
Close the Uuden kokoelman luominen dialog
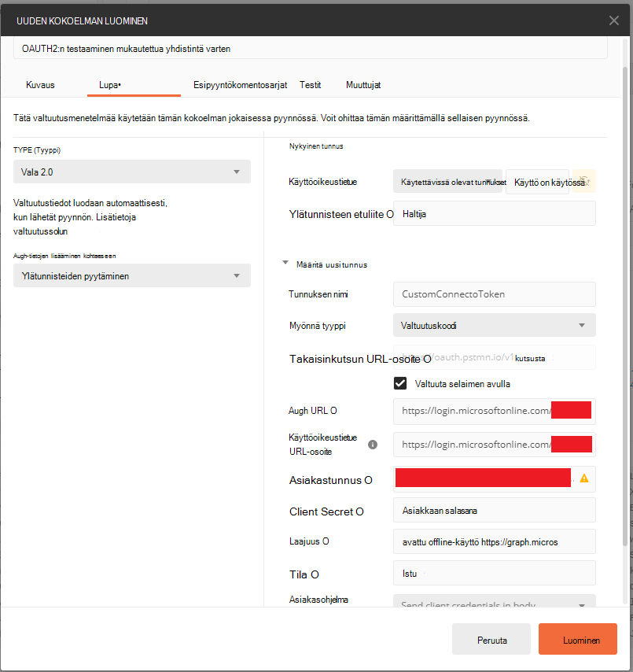[613, 20]
